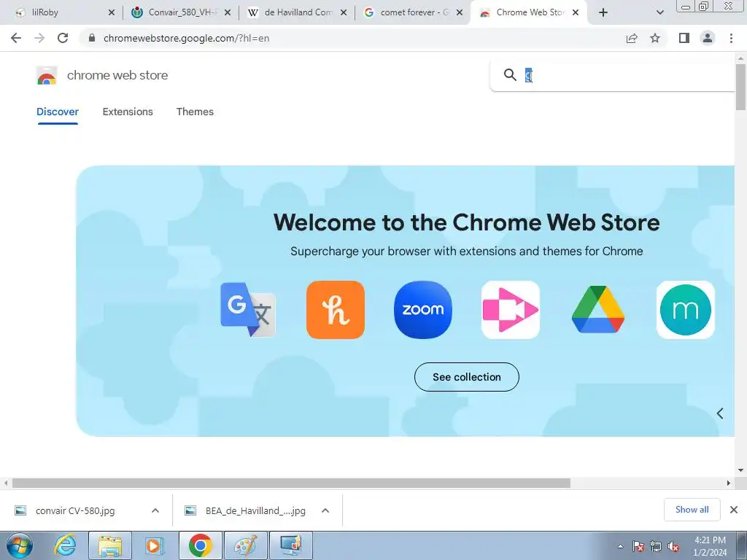Click the web store search field
Screen dimensions: 747x560
click(614, 75)
